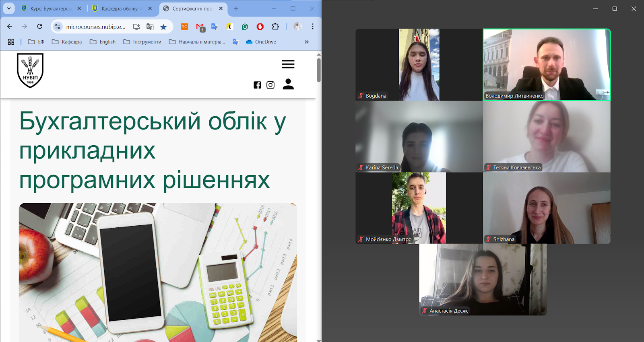Click Karina Sereda's muted microphone icon

point(361,167)
